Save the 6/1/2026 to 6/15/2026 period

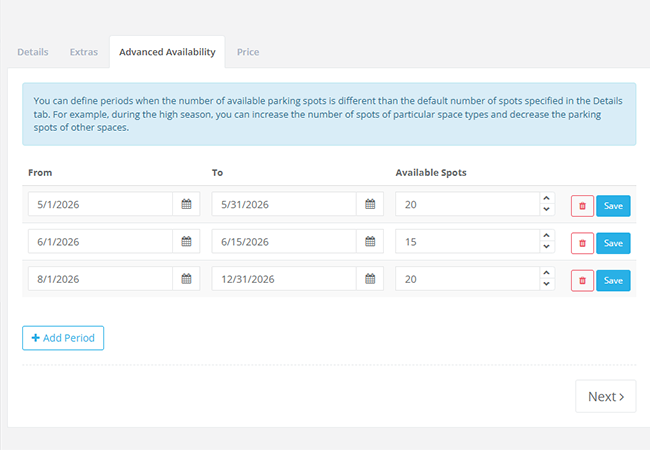tap(613, 243)
